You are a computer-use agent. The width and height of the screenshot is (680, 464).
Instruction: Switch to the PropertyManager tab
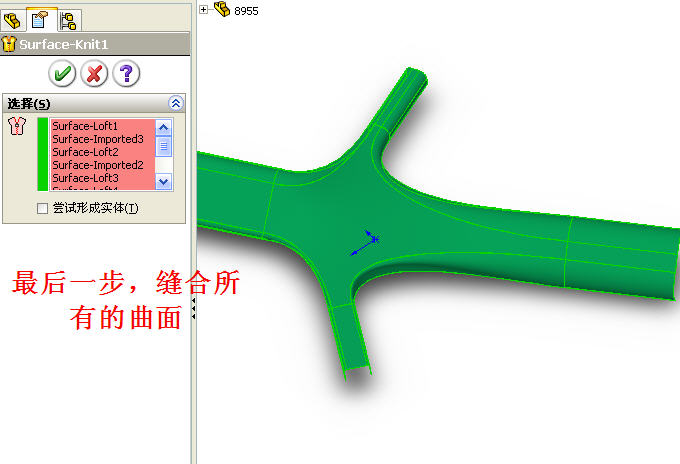coord(40,20)
